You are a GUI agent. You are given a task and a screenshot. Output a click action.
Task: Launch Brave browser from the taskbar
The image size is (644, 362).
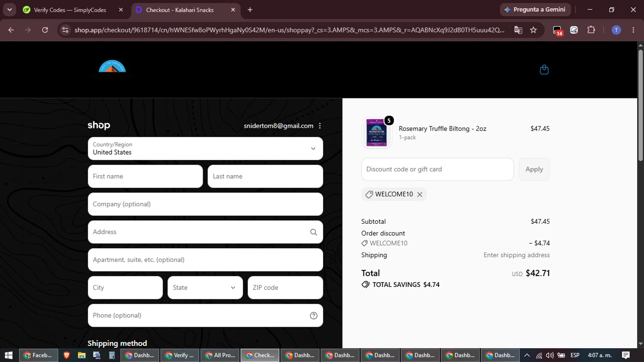point(67,356)
